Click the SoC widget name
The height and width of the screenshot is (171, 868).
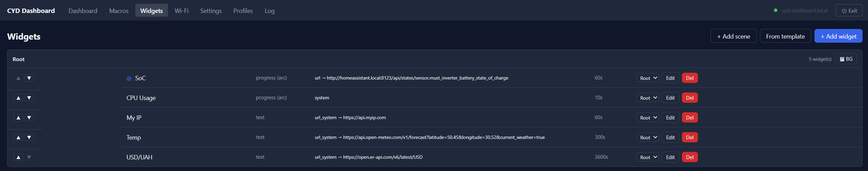pos(140,78)
